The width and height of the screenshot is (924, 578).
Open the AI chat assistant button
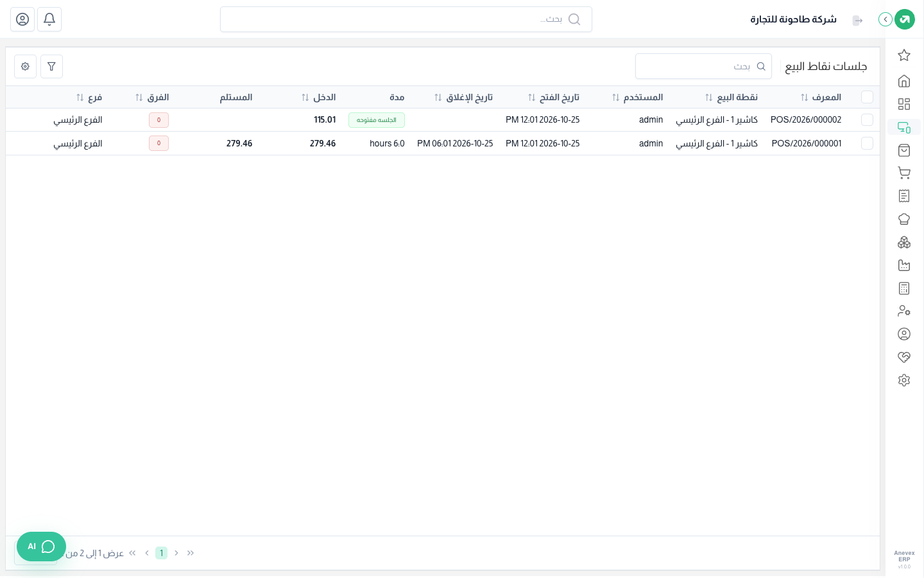point(41,547)
